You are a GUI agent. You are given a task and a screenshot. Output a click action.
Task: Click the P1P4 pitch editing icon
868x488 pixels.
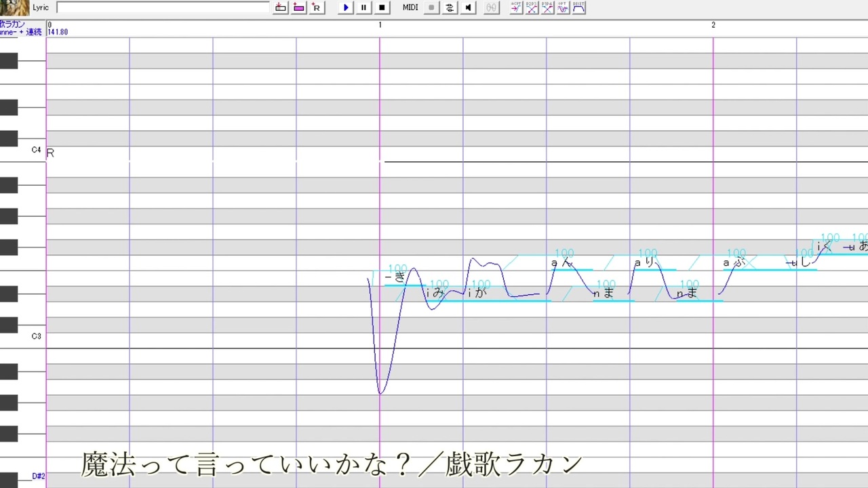point(547,7)
